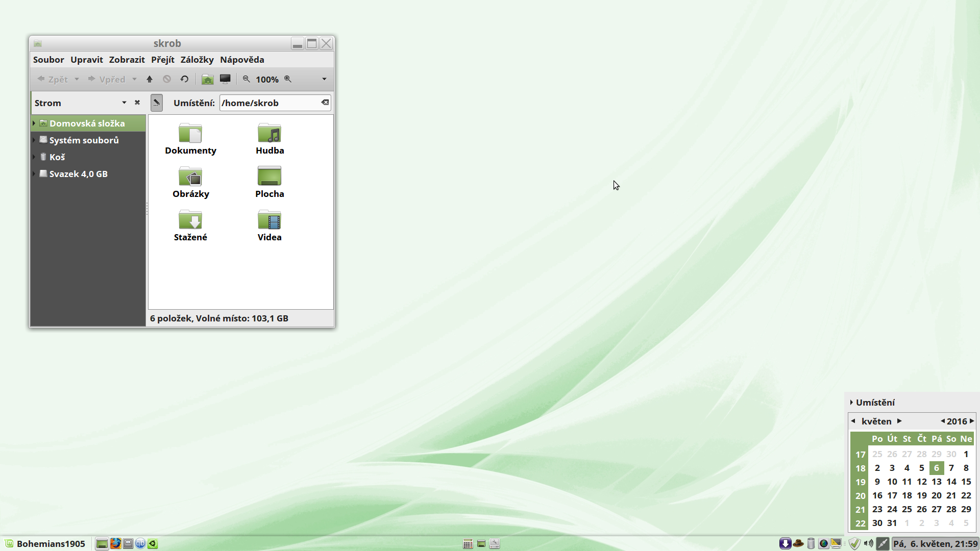Open the trash can panel icon
Image resolution: width=980 pixels, height=551 pixels.
[x=811, y=543]
